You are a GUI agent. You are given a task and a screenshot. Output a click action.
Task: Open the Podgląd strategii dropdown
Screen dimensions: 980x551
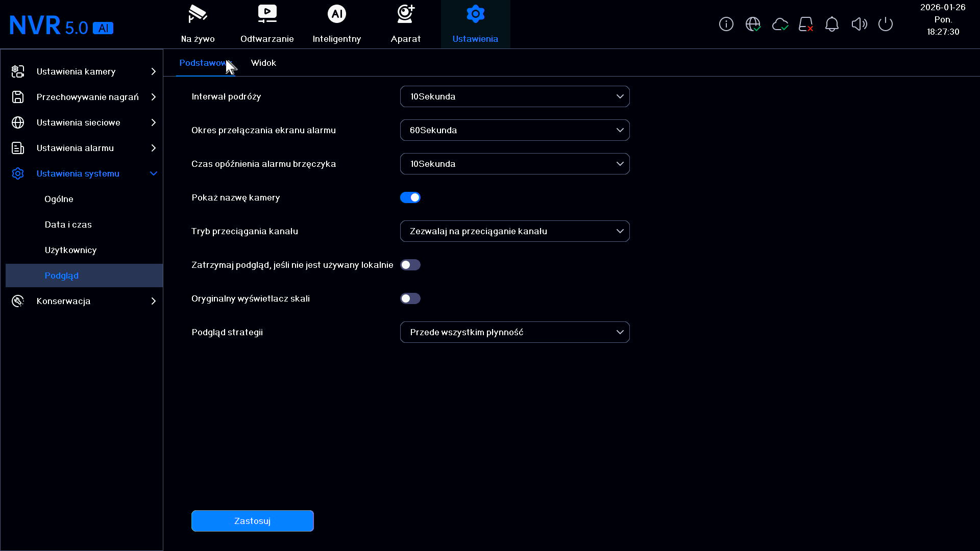(514, 332)
